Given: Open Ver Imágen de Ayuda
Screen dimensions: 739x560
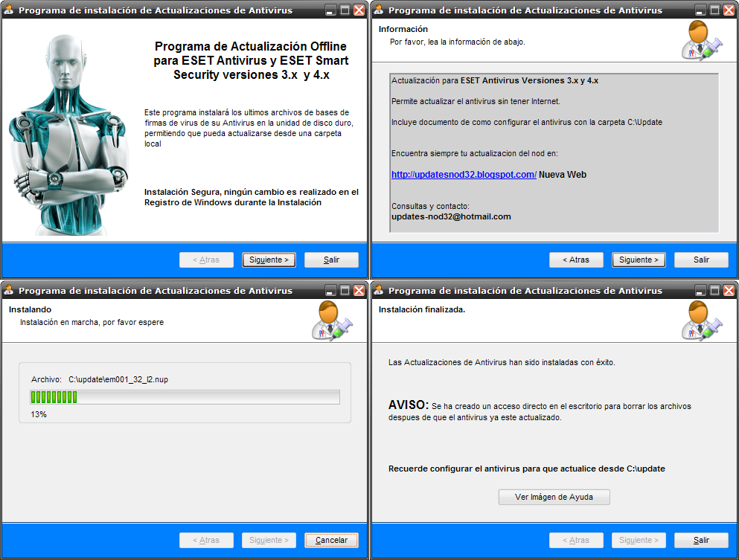Looking at the screenshot, I should coord(554,497).
